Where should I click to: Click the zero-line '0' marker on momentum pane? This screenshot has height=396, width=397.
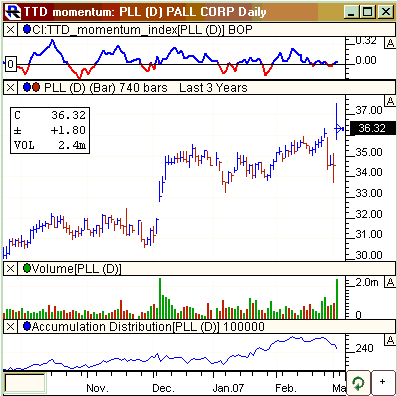click(10, 64)
